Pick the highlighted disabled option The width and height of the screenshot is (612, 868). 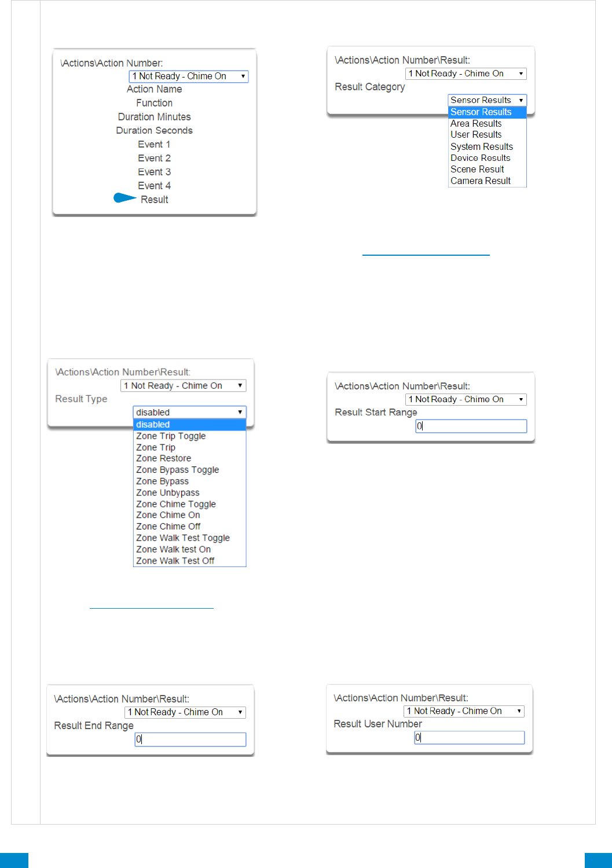(190, 425)
